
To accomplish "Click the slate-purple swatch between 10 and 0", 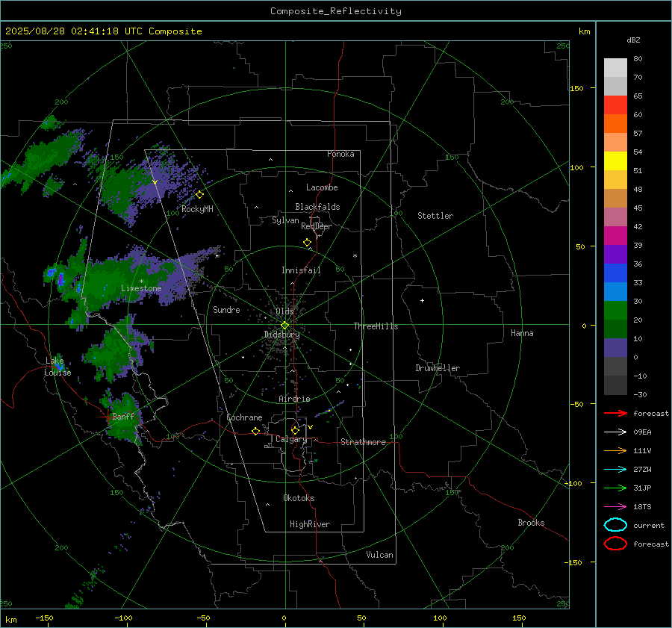I will pos(615,347).
